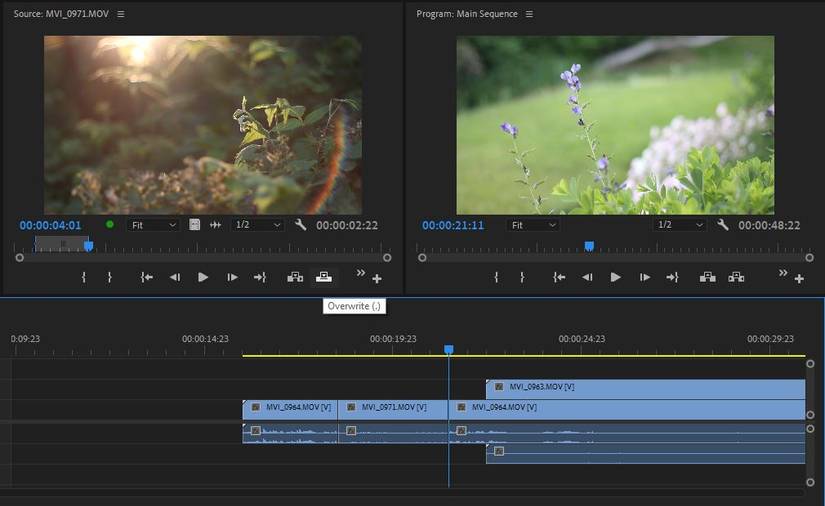Click the start handle of Program zoom bar
Image resolution: width=825 pixels, height=506 pixels.
422,258
